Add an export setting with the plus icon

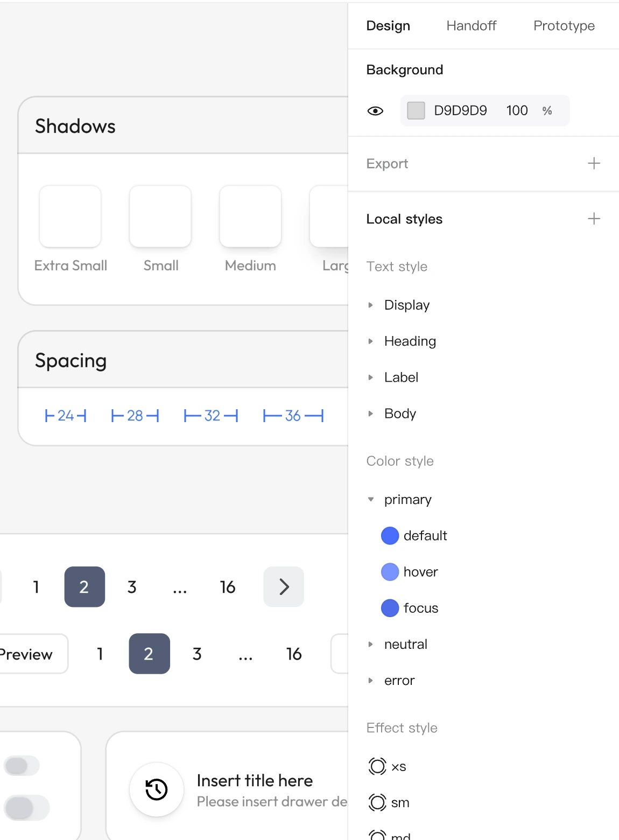[594, 163]
